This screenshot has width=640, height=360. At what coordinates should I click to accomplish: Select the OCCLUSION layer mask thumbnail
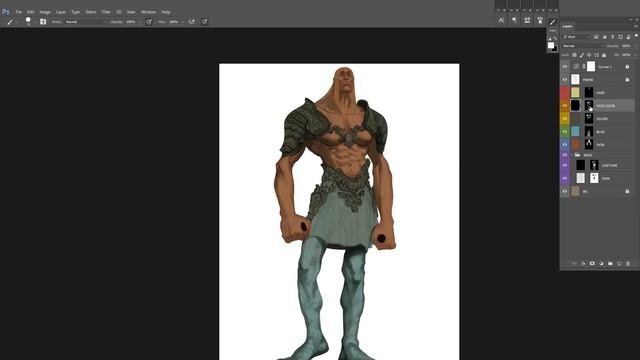click(x=589, y=106)
